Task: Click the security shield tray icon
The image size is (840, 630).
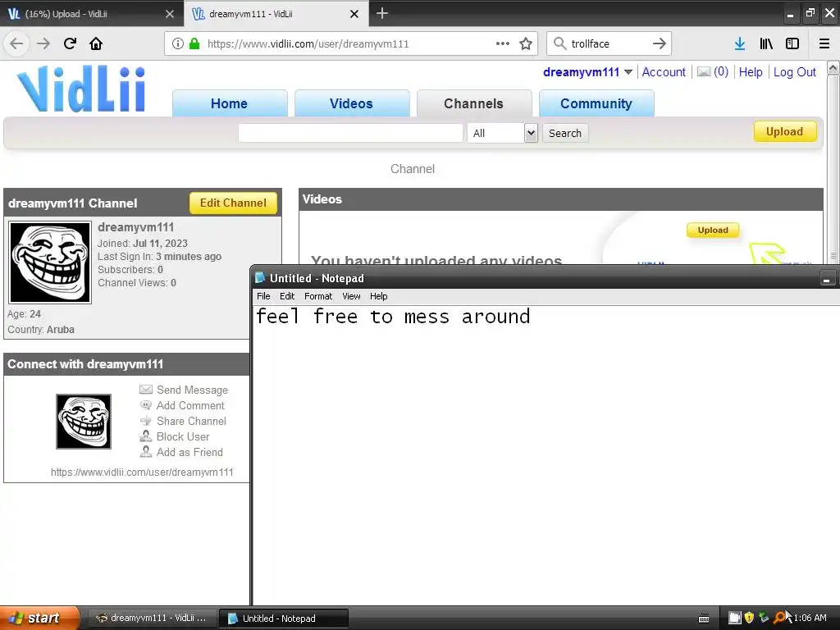Action: click(749, 618)
